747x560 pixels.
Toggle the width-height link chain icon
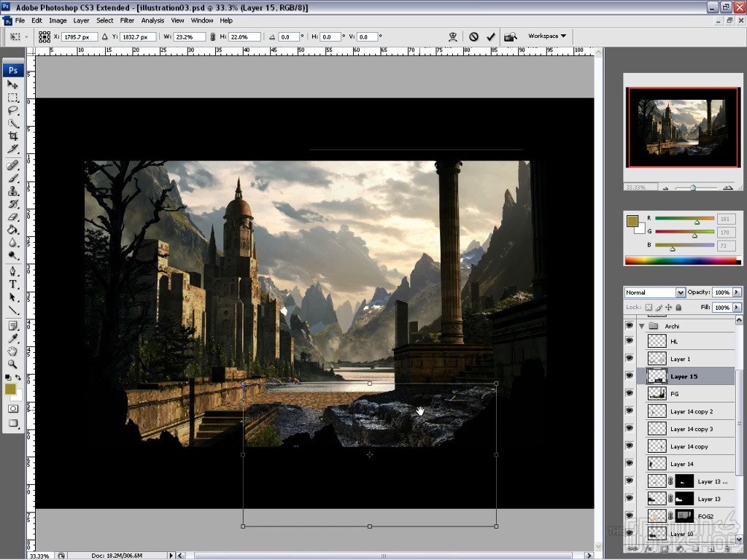tap(212, 36)
